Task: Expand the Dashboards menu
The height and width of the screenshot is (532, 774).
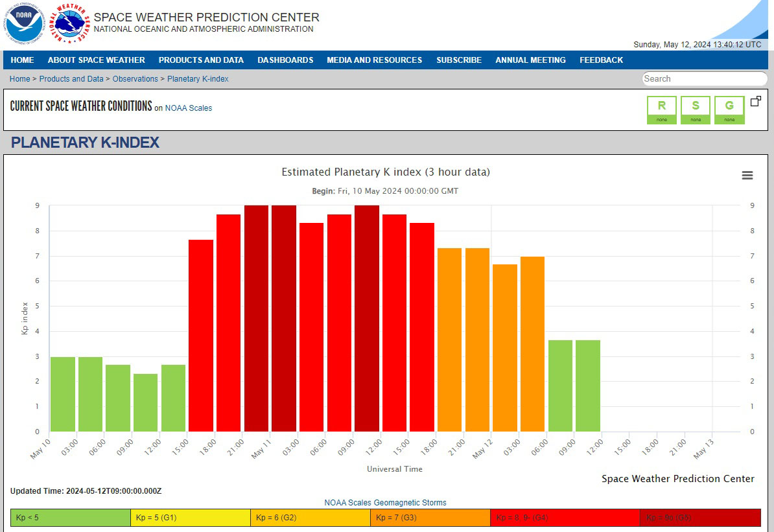Action: [285, 60]
